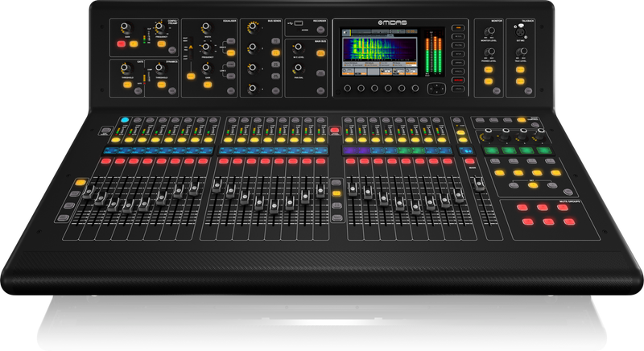Click the sixth rotary encoder under the display
This screenshot has height=351, width=644.
click(415, 89)
